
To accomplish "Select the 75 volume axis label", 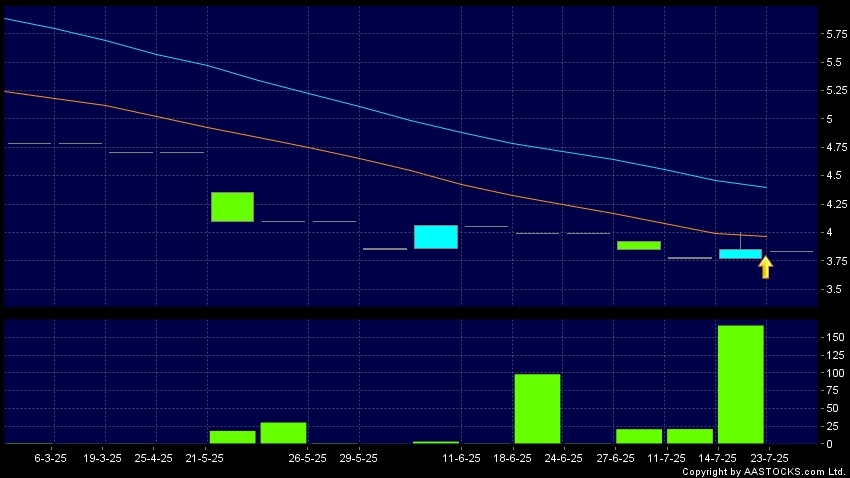I will tap(832, 391).
